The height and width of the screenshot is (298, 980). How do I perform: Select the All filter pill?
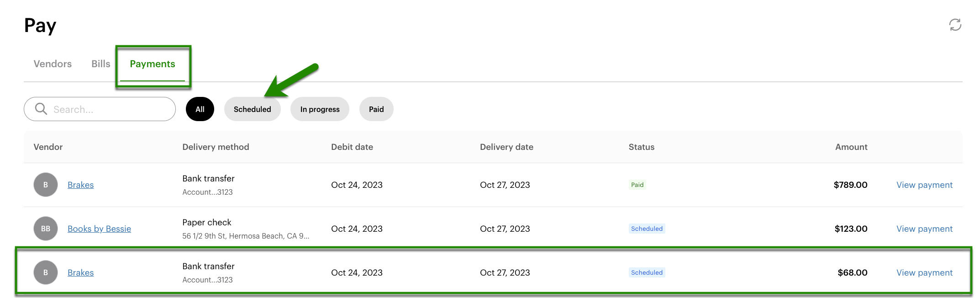(x=200, y=109)
